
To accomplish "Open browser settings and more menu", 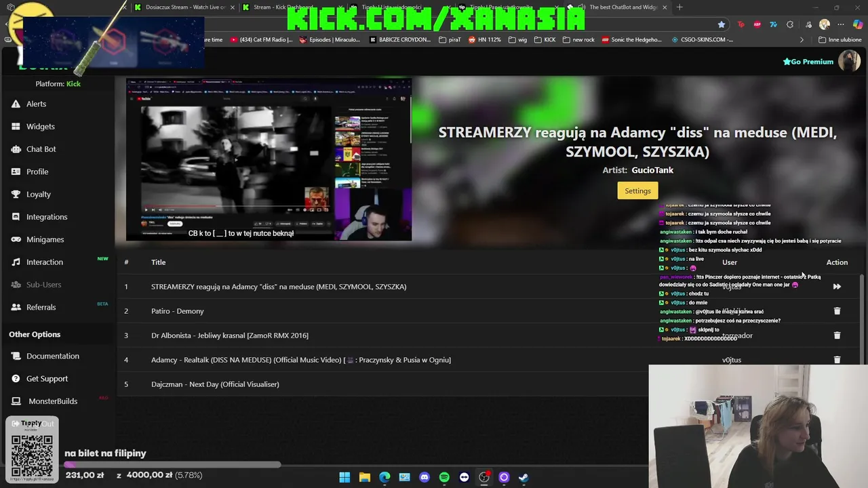I will coord(842,24).
